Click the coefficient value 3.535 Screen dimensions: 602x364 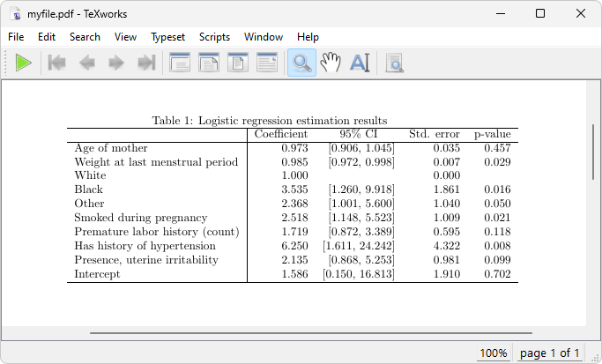pyautogui.click(x=294, y=189)
